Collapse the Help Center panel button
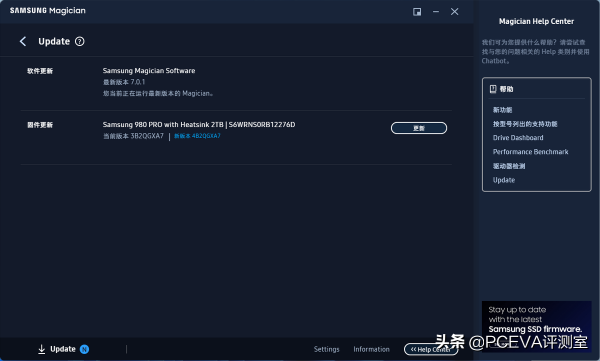Image resolution: width=600 pixels, height=361 pixels. (x=430, y=349)
